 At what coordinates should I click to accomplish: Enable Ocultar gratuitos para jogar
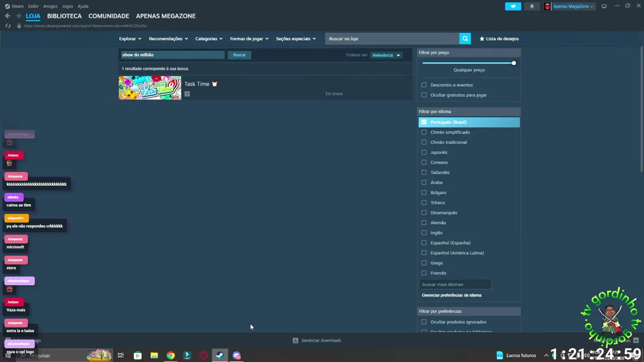(424, 95)
